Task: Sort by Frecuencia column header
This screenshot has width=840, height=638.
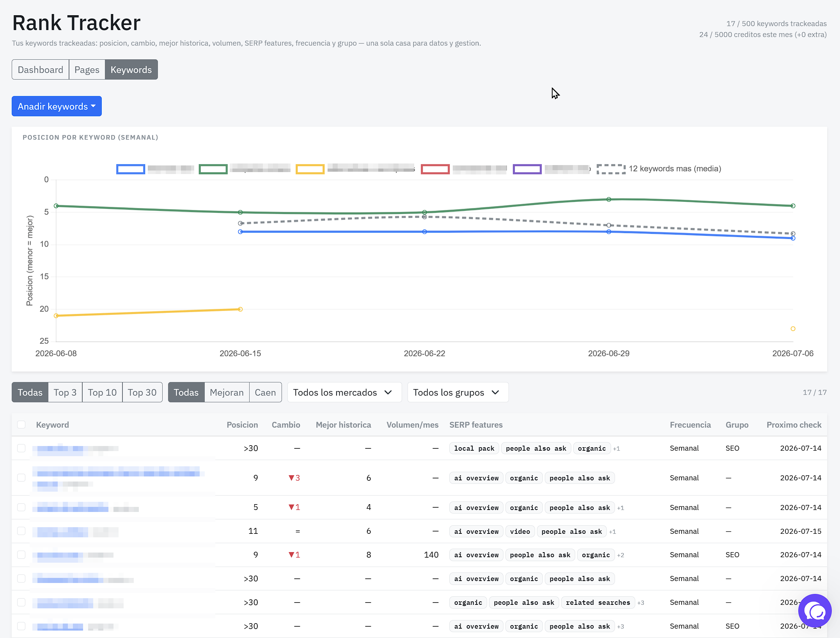Action: (x=690, y=425)
